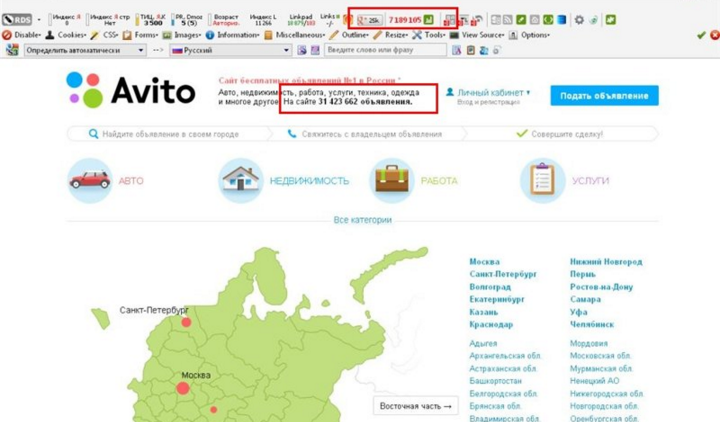This screenshot has width=720, height=422.
Task: Open RDS bar settings gear
Action: (x=579, y=20)
